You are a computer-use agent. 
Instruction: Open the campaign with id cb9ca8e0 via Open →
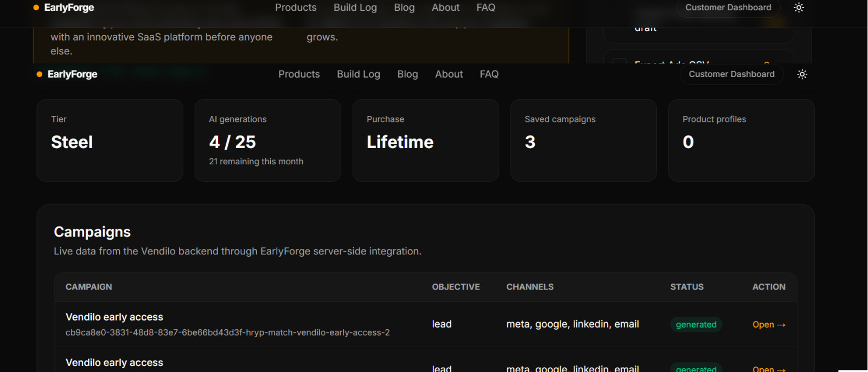[x=769, y=325]
